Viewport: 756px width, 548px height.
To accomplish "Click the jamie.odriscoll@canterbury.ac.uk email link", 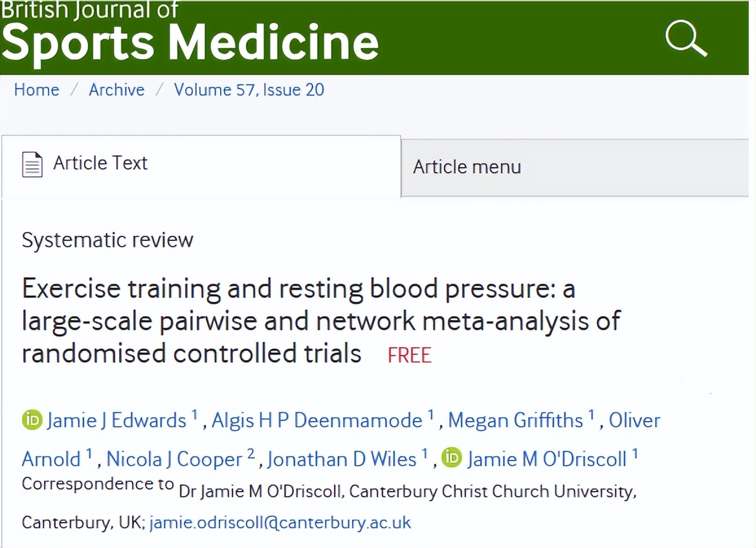I will (280, 523).
